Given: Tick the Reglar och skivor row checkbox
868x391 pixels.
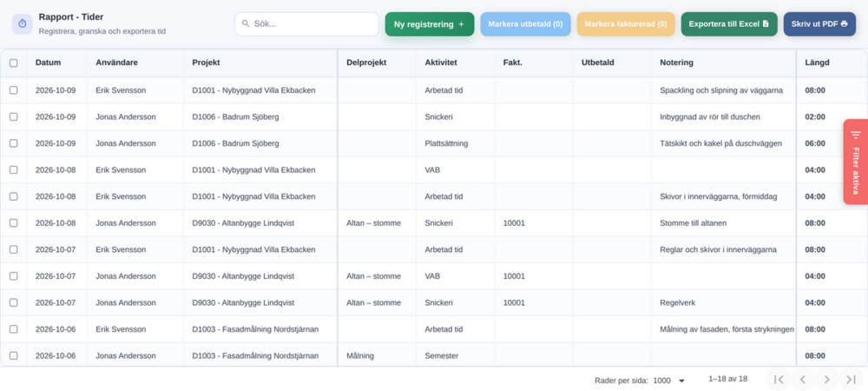Looking at the screenshot, I should coord(13,249).
